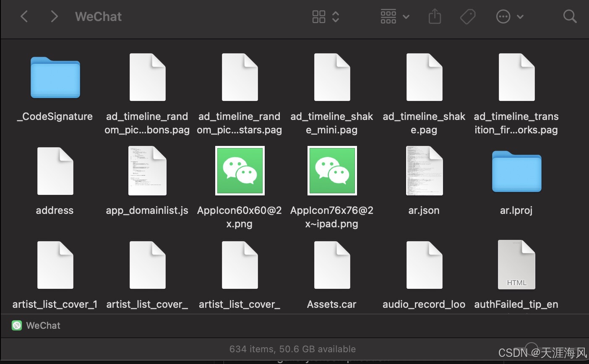This screenshot has height=364, width=589.
Task: Select the artist_list_cover_1 file icon
Action: pos(55,265)
